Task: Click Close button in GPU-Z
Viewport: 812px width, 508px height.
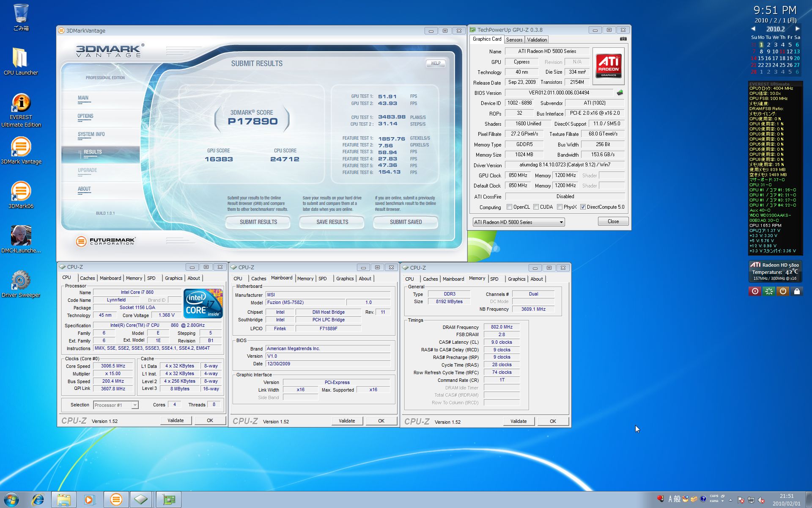Action: click(613, 221)
